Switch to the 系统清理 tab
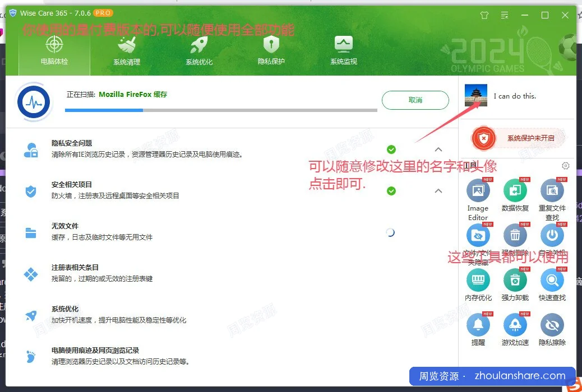582x392 pixels. pyautogui.click(x=127, y=50)
